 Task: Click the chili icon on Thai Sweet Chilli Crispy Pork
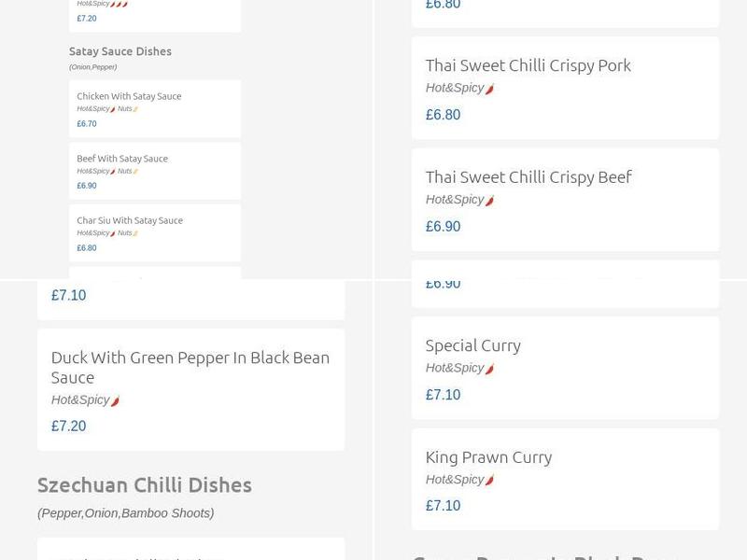click(x=490, y=90)
